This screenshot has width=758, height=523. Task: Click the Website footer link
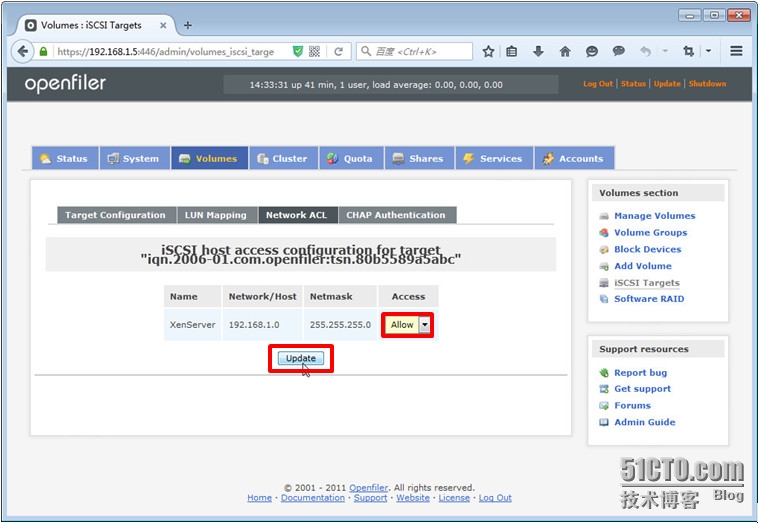[413, 498]
